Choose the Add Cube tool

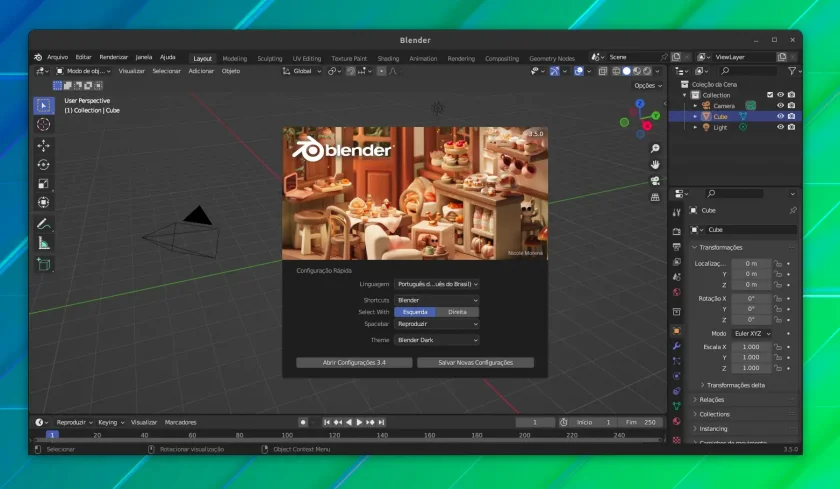(x=43, y=264)
